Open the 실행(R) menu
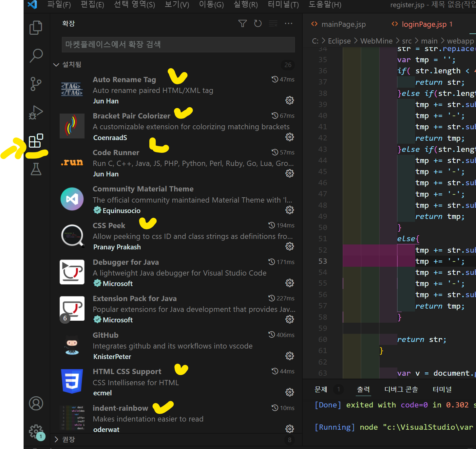The height and width of the screenshot is (449, 476). click(x=246, y=5)
